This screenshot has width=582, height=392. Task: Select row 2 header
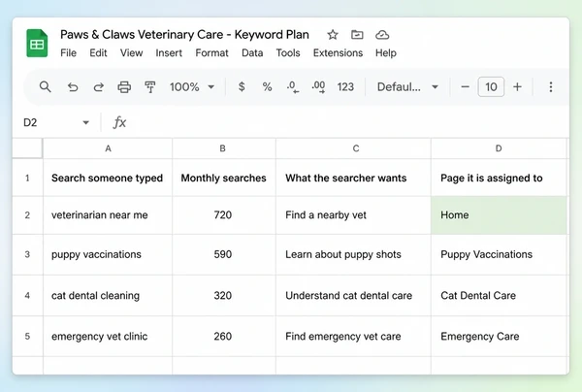pyautogui.click(x=27, y=215)
